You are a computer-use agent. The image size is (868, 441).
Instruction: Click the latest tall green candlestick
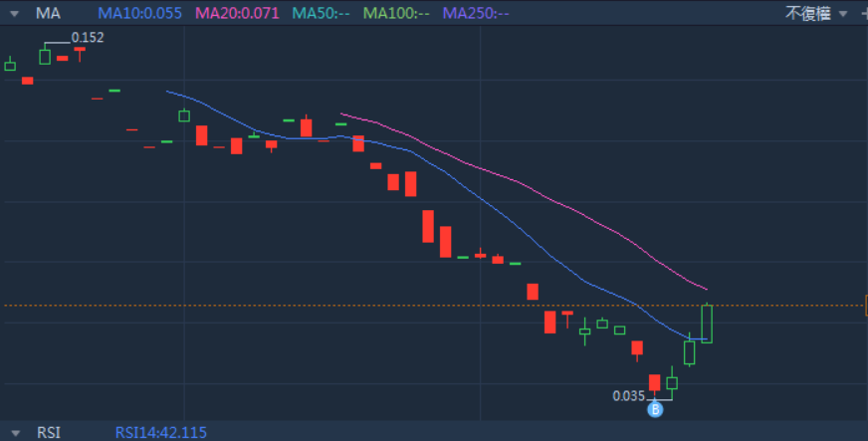point(707,324)
